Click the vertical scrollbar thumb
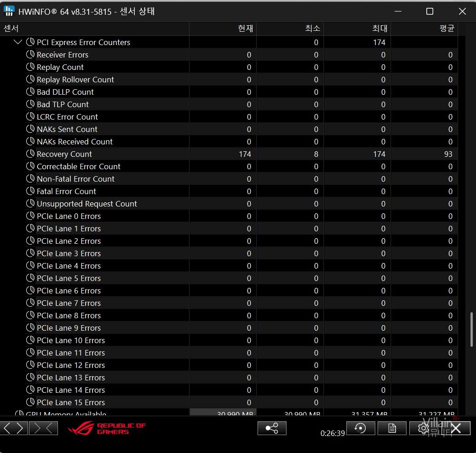Screen dimensions: 476x453 pos(472,329)
